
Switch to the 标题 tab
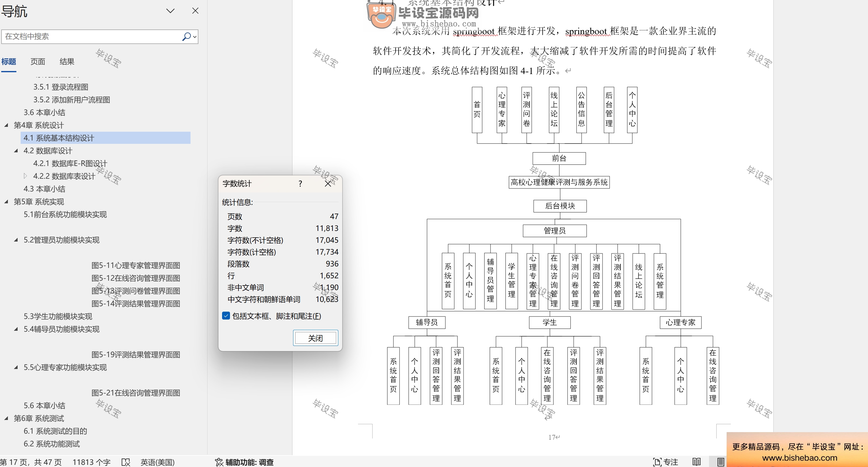[9, 62]
